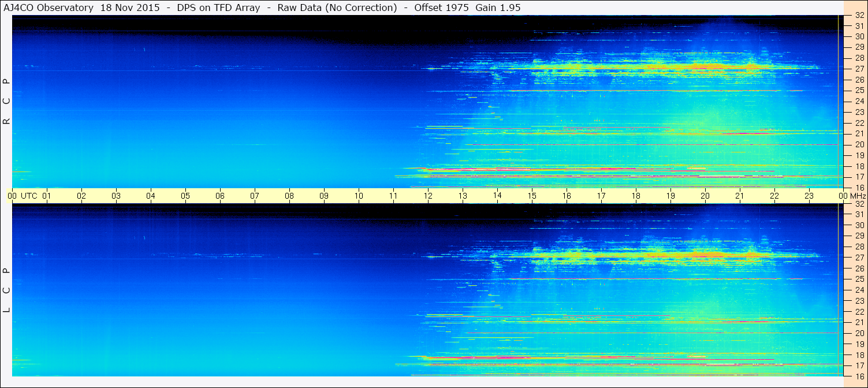Select the 27 MHz label beside LCP panel
This screenshot has width=868, height=388.
(859, 258)
